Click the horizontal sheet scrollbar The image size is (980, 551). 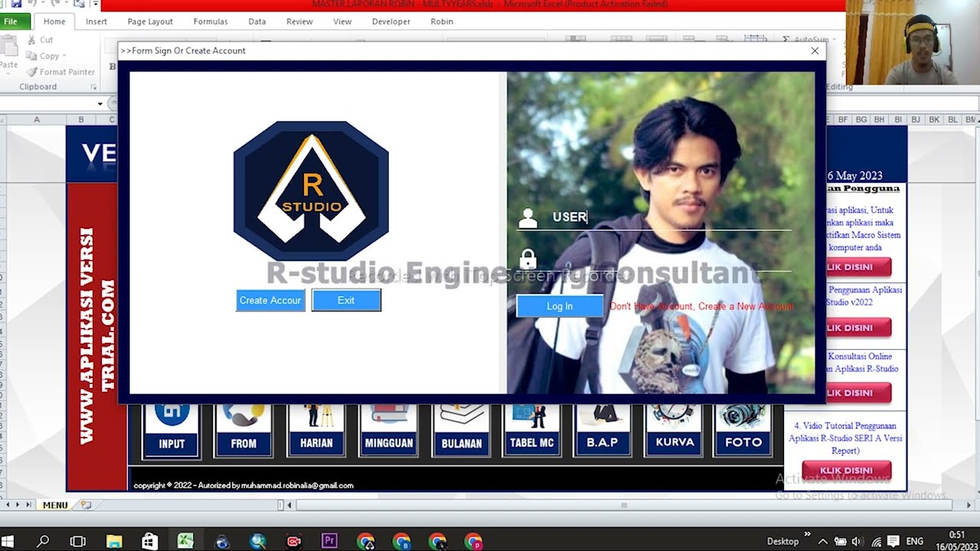pyautogui.click(x=624, y=505)
